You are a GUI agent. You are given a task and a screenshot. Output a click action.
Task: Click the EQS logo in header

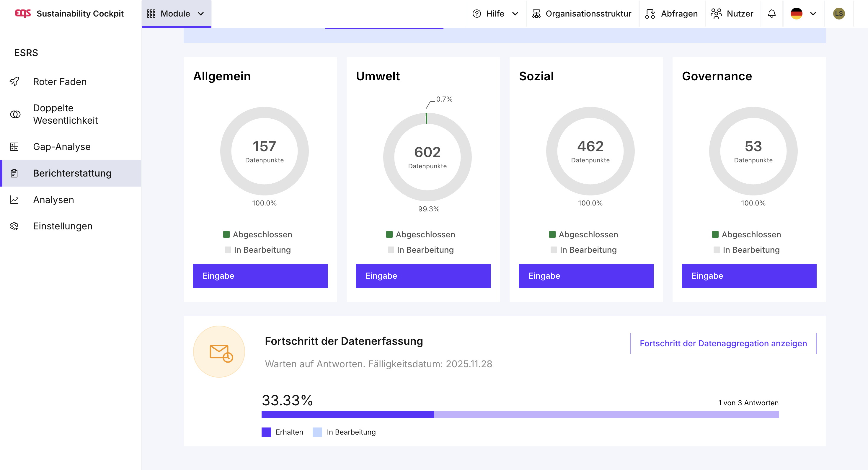(x=23, y=14)
